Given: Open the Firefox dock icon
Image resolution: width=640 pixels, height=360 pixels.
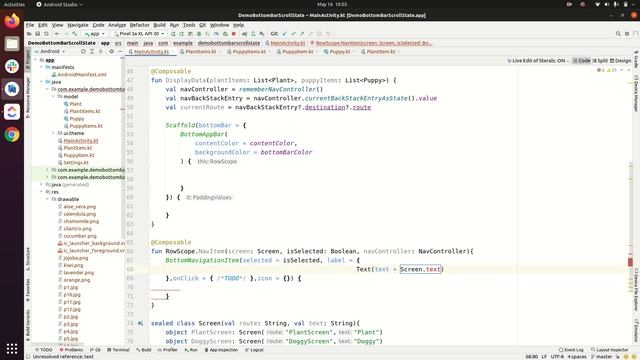Looking at the screenshot, I should tap(12, 20).
